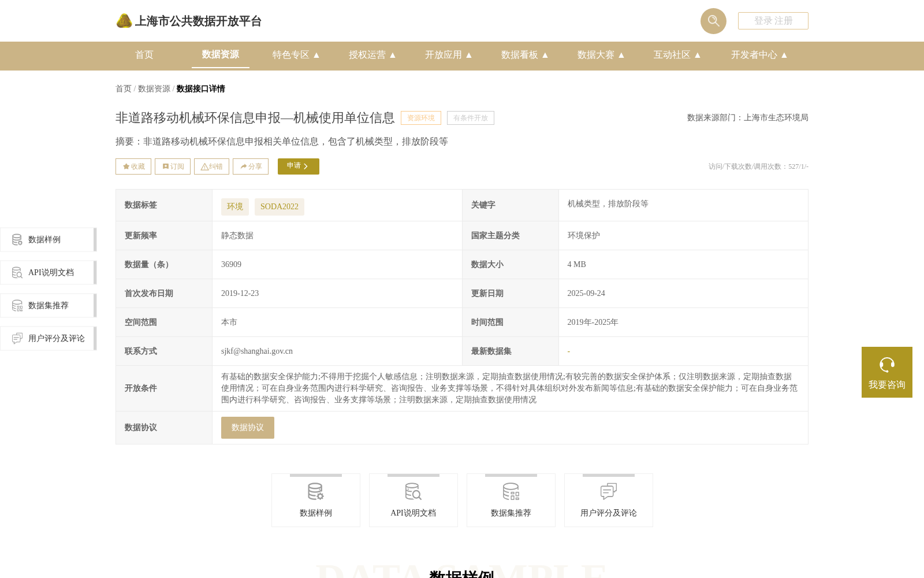This screenshot has height=578, width=924.
Task: Click the 我要咨询 headset button
Action: (x=887, y=372)
